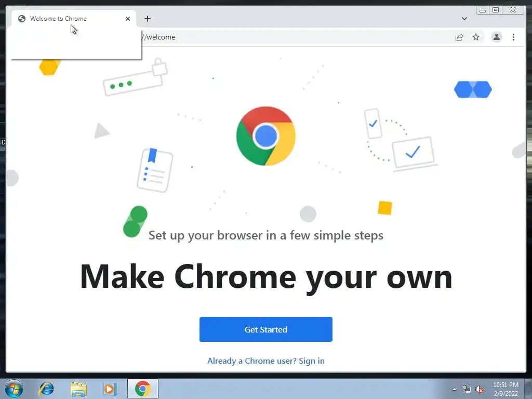The height and width of the screenshot is (399, 532).
Task: Bookmark this page with the star icon
Action: pos(476,37)
